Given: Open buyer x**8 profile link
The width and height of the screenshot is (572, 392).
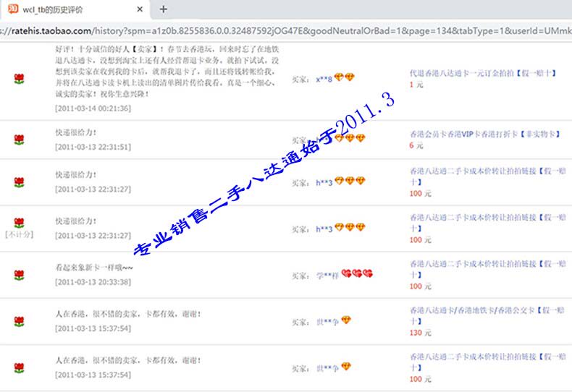Looking at the screenshot, I should (324, 79).
